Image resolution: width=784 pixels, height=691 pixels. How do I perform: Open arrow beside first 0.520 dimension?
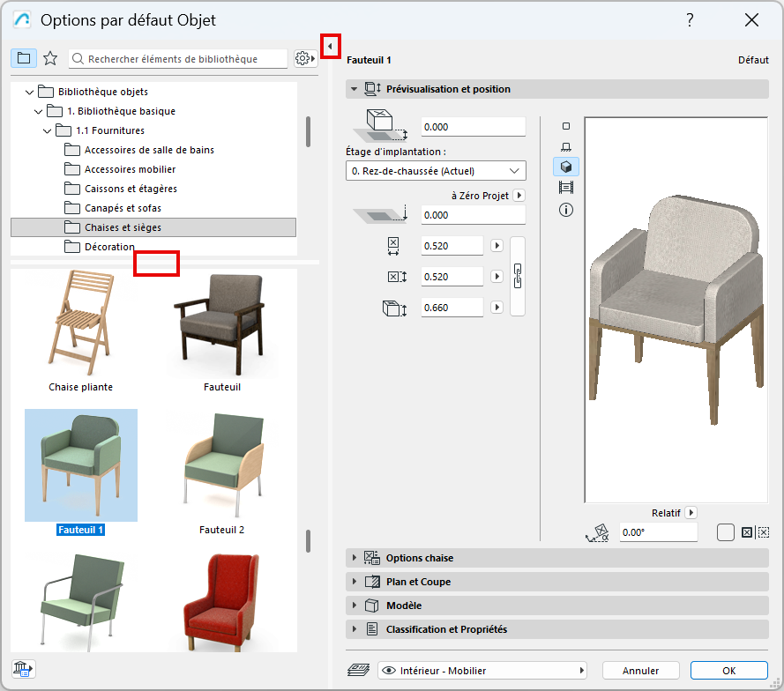(497, 246)
